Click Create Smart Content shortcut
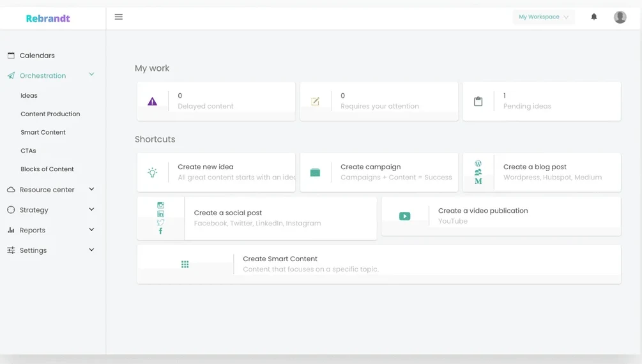 click(379, 264)
